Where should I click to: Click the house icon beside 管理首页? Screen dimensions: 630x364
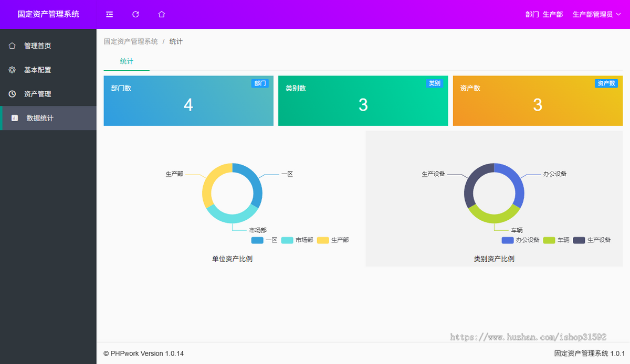12,46
